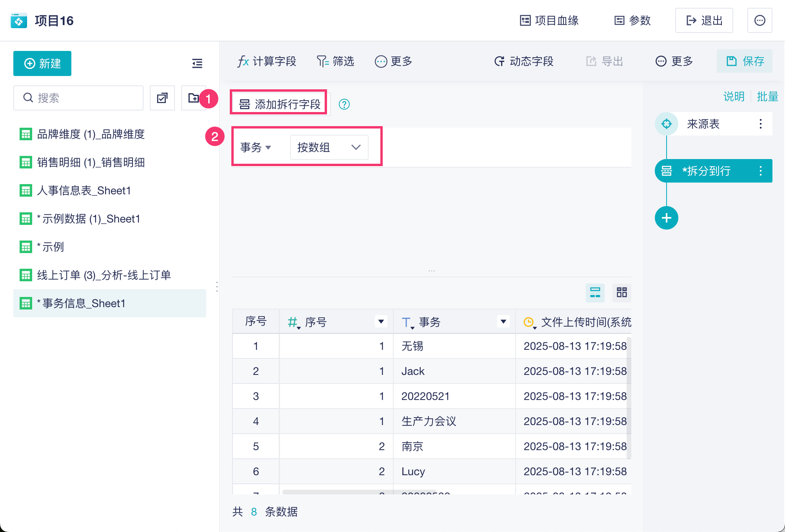The height and width of the screenshot is (532, 785).
Task: Switch to list preview view
Action: 595,292
